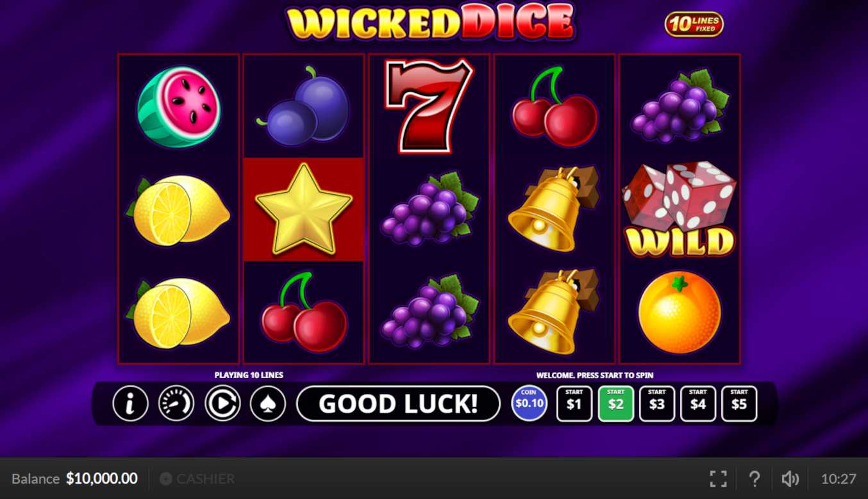Click the Wild dice symbol
Screen dimensions: 868x499
point(680,209)
